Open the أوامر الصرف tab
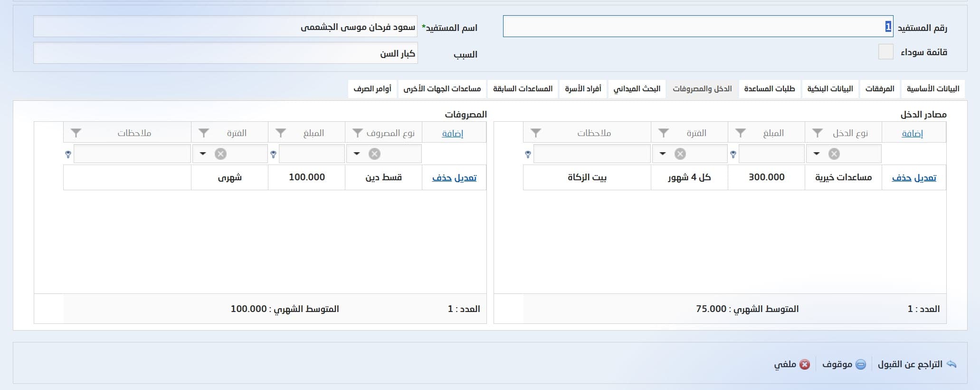 click(372, 89)
